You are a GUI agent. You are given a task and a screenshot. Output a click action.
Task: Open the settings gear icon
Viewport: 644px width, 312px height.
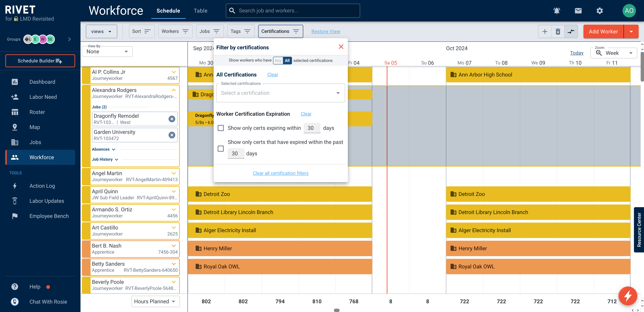point(600,11)
